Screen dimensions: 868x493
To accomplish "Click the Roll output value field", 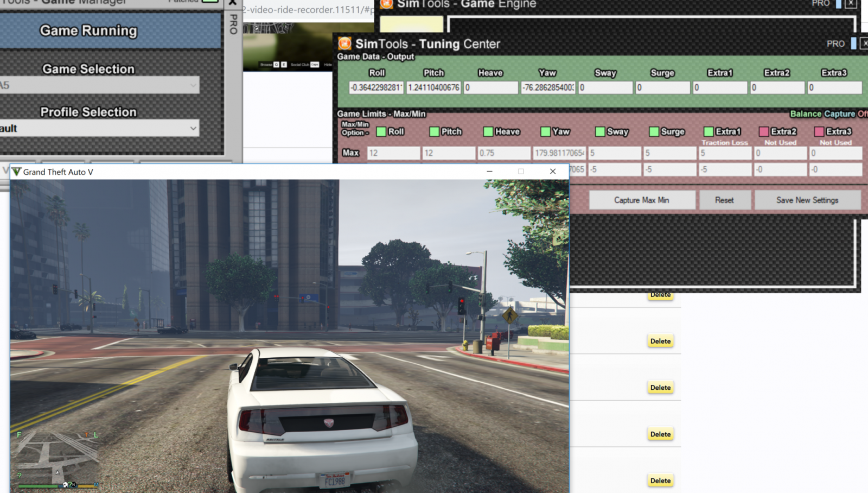I will (x=376, y=87).
